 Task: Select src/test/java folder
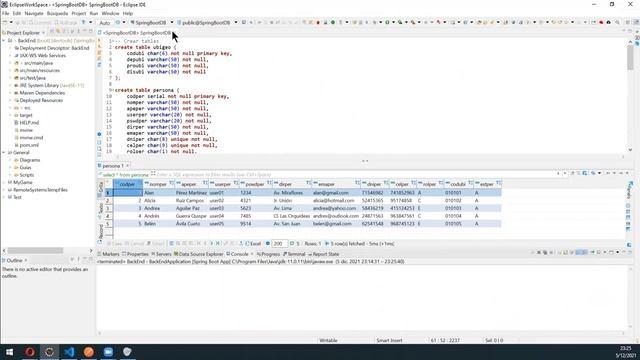[x=32, y=78]
